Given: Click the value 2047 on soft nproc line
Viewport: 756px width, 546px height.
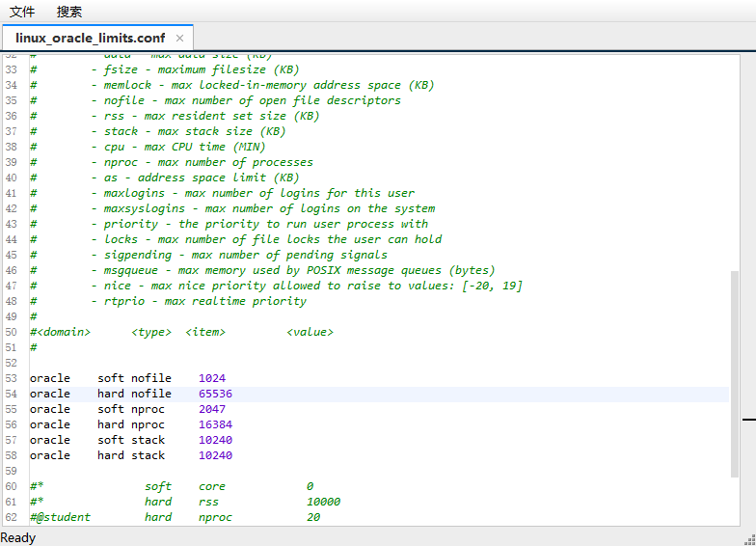Looking at the screenshot, I should coord(211,409).
